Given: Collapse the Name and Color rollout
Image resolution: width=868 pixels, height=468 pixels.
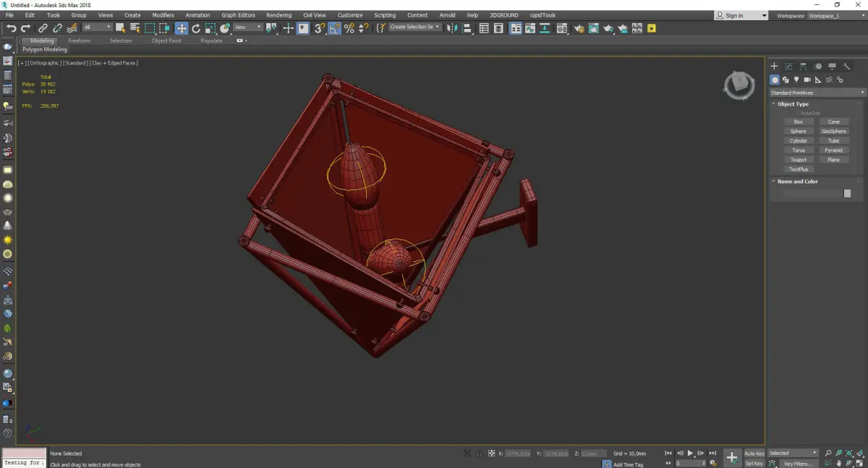Looking at the screenshot, I should (797, 182).
